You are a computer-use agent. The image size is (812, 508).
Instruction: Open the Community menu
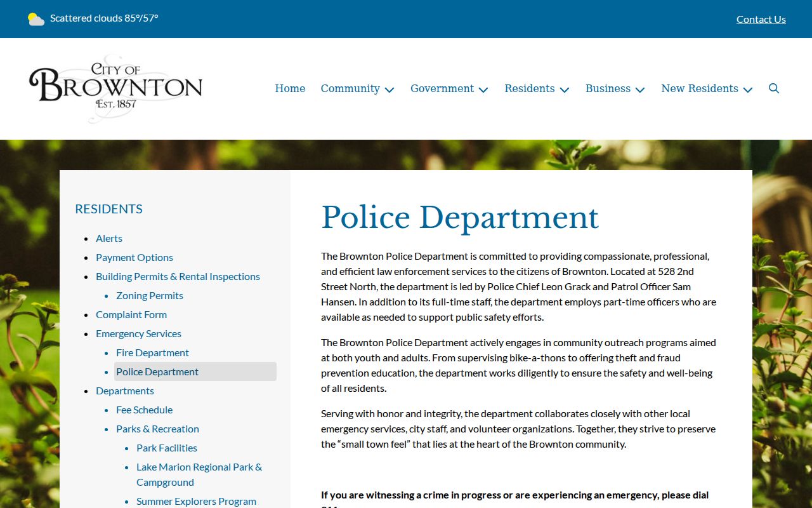tap(350, 88)
